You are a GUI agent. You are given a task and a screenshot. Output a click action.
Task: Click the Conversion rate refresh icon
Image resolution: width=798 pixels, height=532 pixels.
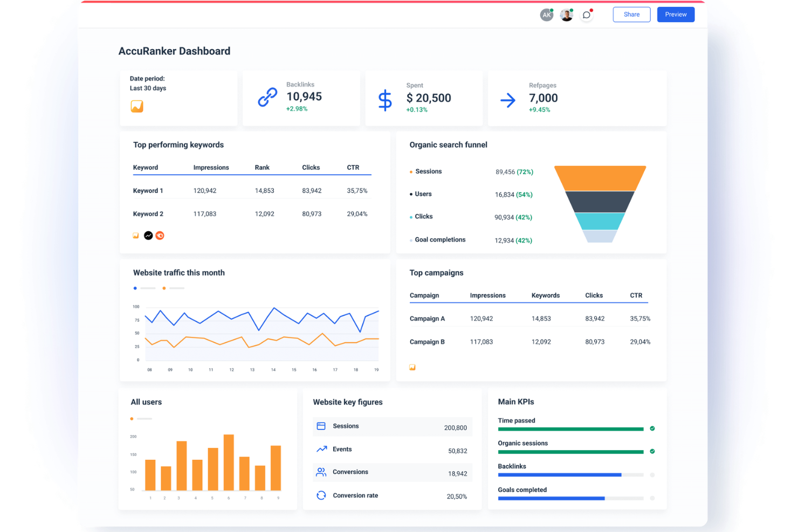(321, 495)
